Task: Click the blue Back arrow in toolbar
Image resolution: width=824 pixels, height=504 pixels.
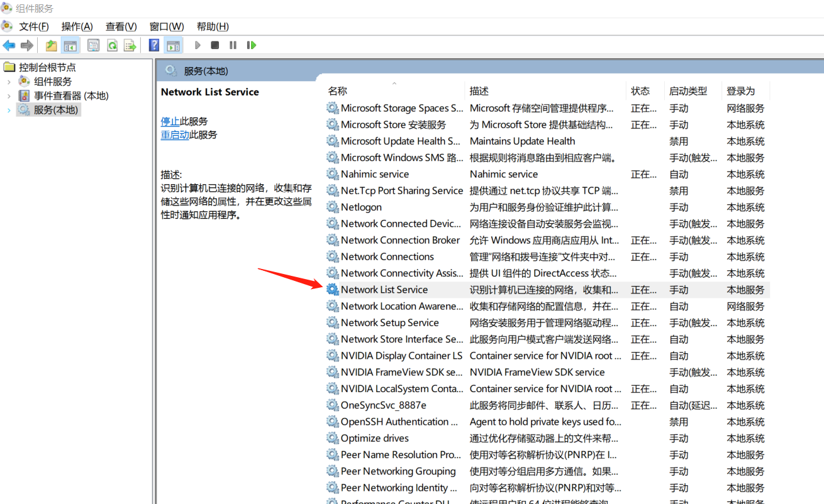Action: 9,45
